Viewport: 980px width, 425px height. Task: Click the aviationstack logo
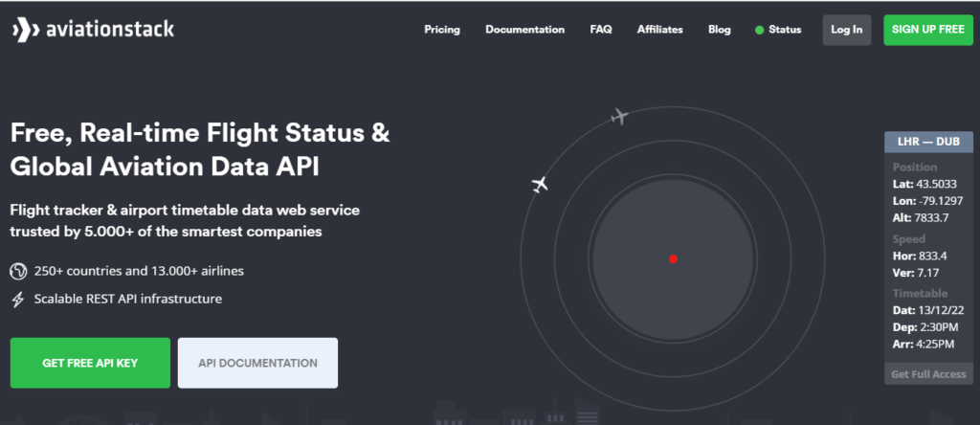click(93, 30)
